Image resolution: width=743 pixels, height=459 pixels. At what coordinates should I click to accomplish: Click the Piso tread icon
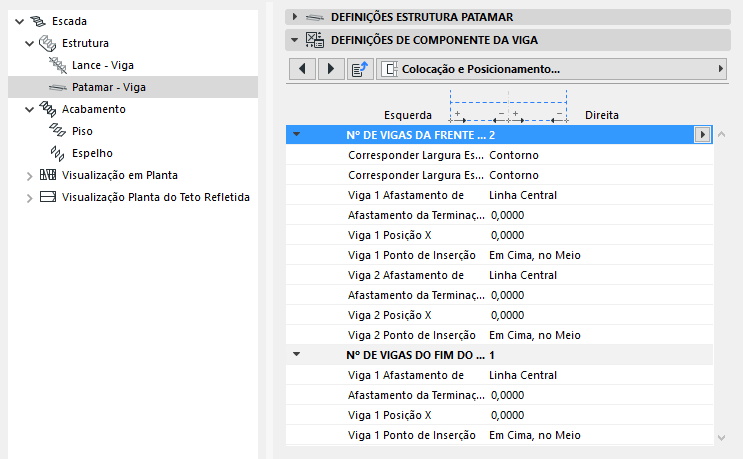(x=57, y=131)
